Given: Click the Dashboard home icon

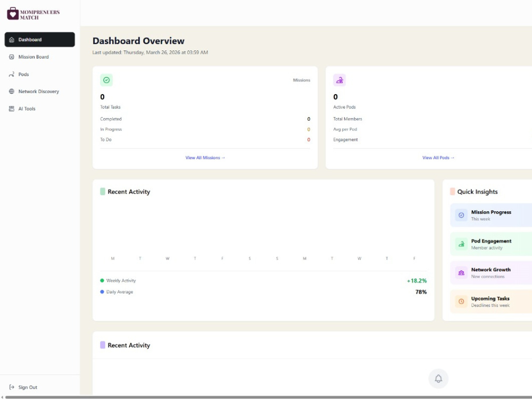Looking at the screenshot, I should [12, 40].
